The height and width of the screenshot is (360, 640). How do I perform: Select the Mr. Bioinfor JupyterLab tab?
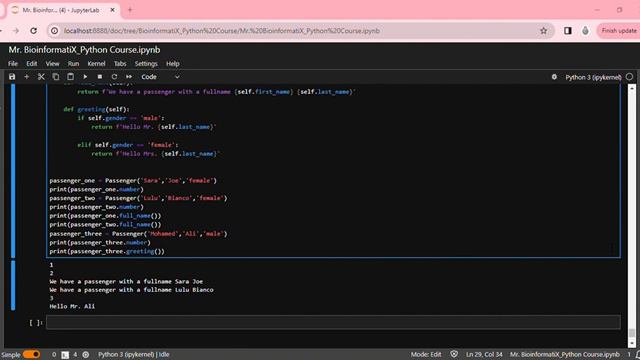tap(61, 10)
